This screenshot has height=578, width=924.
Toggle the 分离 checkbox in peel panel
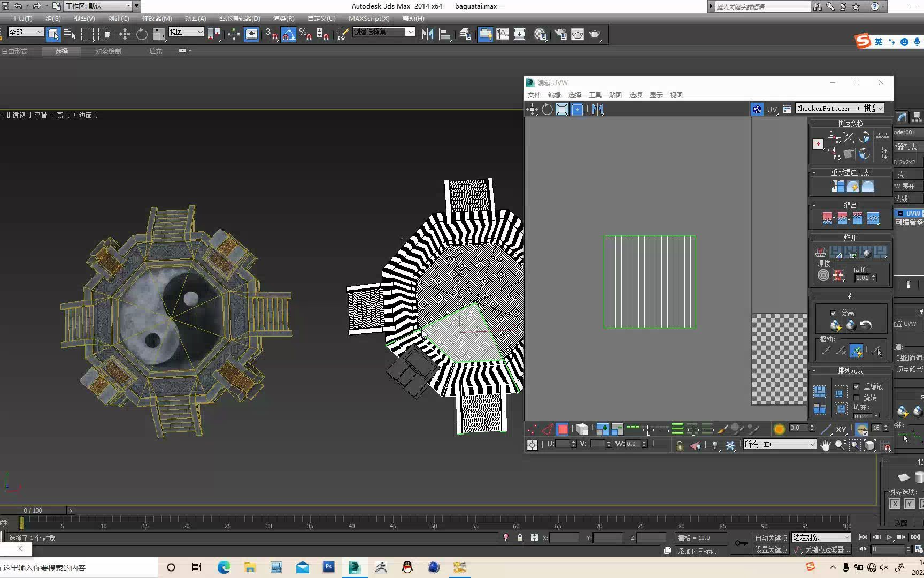pyautogui.click(x=833, y=313)
